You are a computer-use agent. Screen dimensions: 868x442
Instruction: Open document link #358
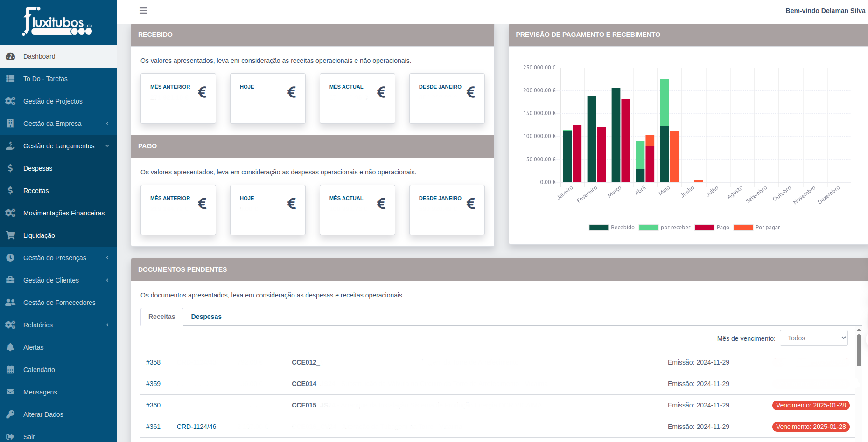click(x=153, y=362)
